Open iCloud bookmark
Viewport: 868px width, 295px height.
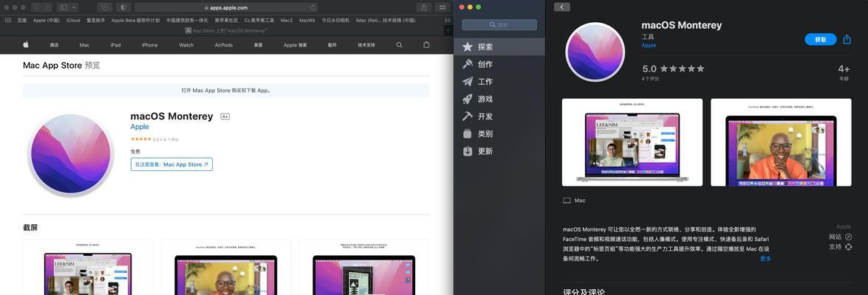coord(73,21)
